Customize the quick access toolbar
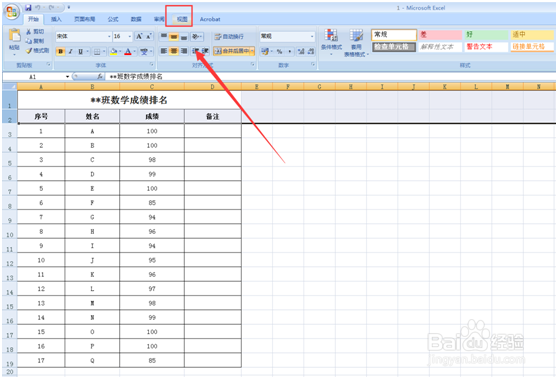The height and width of the screenshot is (379, 558). 69,7
